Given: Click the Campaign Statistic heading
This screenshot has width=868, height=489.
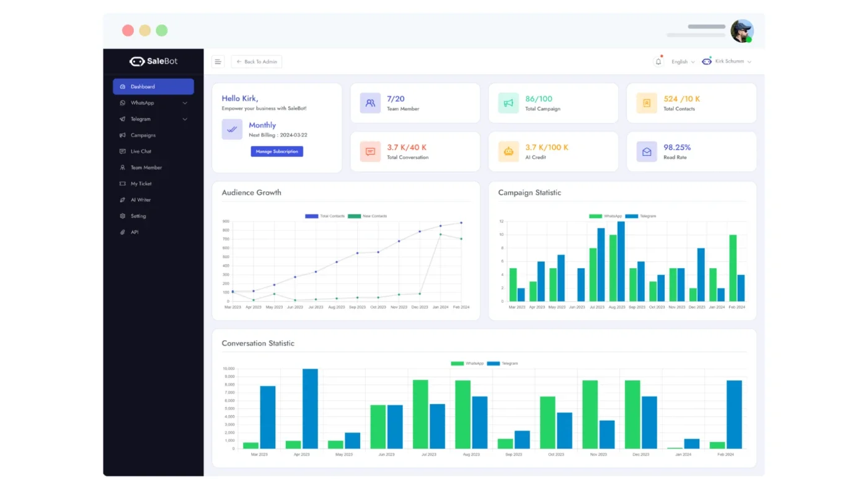Looking at the screenshot, I should coord(529,192).
